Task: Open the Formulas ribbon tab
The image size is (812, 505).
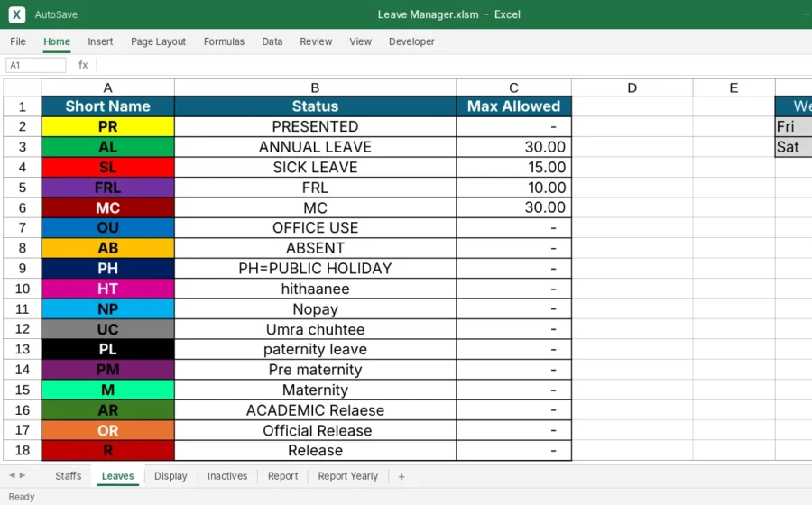Action: point(224,41)
